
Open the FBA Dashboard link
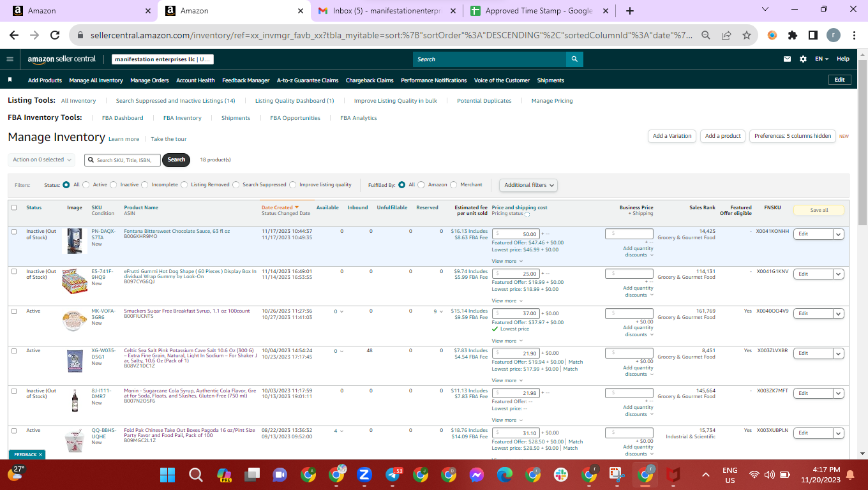coord(123,118)
